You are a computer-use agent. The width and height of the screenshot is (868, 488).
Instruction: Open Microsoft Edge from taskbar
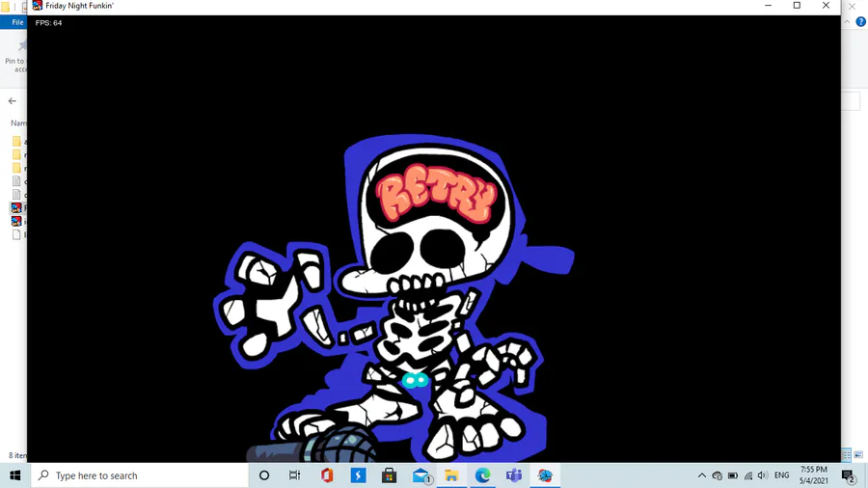click(x=483, y=475)
